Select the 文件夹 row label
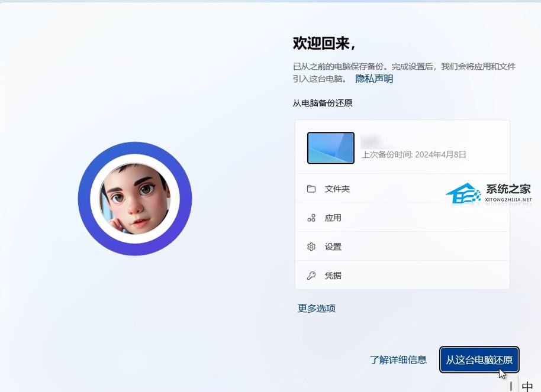541x392 pixels. pyautogui.click(x=337, y=189)
